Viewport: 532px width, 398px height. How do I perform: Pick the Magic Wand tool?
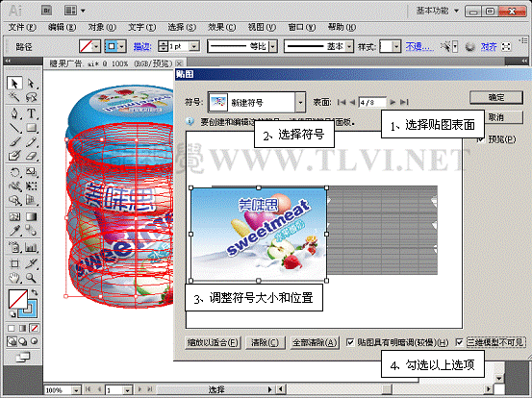tap(14, 97)
